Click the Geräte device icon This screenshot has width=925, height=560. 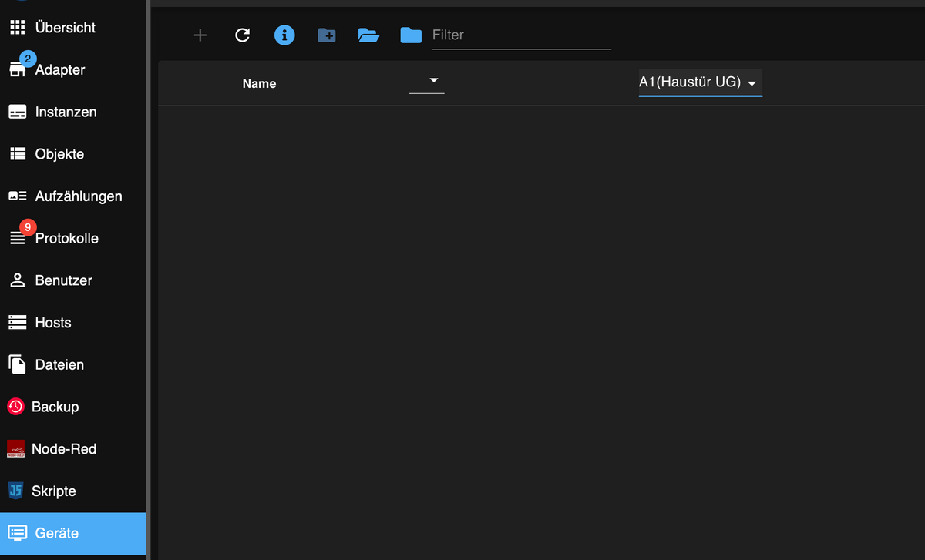coord(17,533)
